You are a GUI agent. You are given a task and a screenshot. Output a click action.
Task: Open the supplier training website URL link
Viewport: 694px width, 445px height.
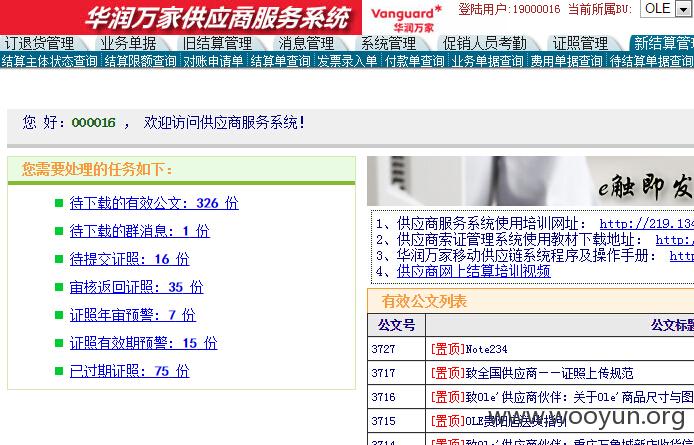(647, 224)
